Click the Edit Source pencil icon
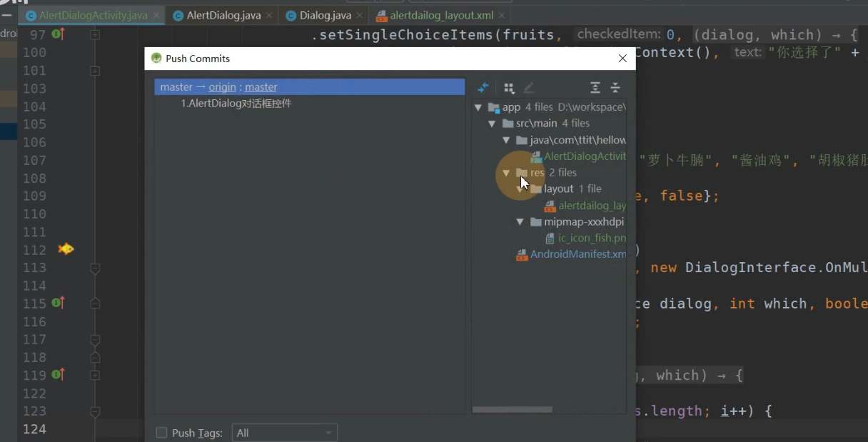The width and height of the screenshot is (868, 442). (528, 88)
